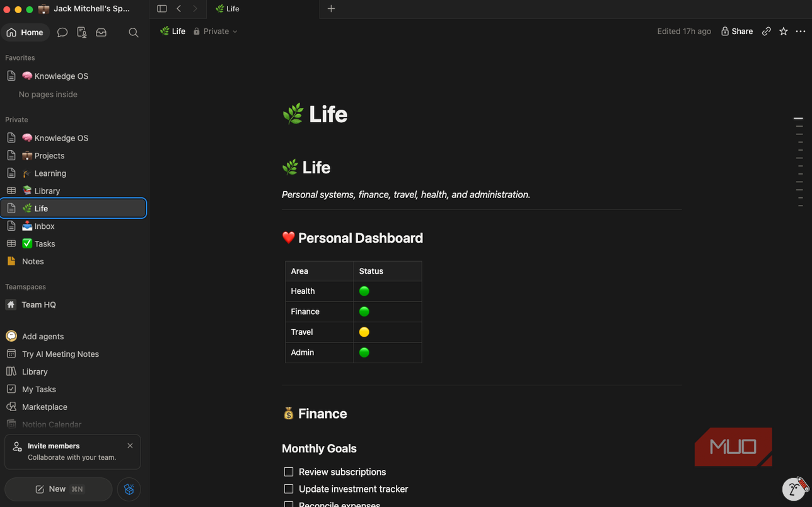Viewport: 812px width, 507px height.
Task: Open Jack Mitchell's workspace switcher
Action: pos(84,9)
